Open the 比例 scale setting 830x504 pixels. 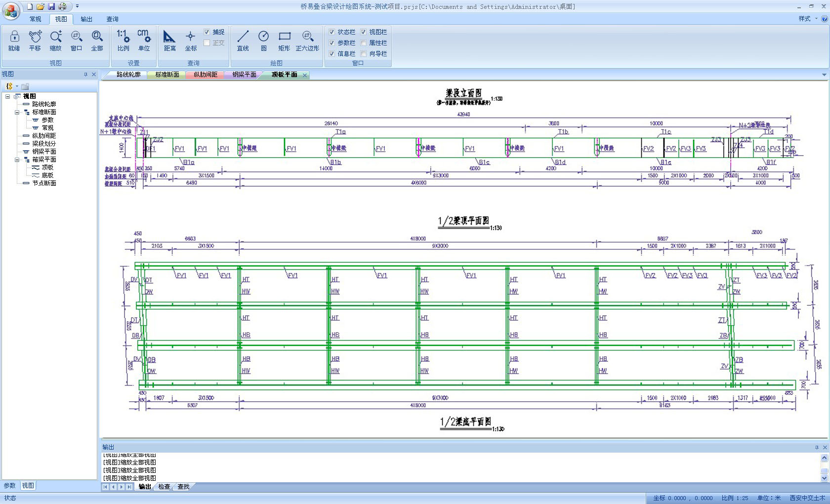tap(123, 41)
